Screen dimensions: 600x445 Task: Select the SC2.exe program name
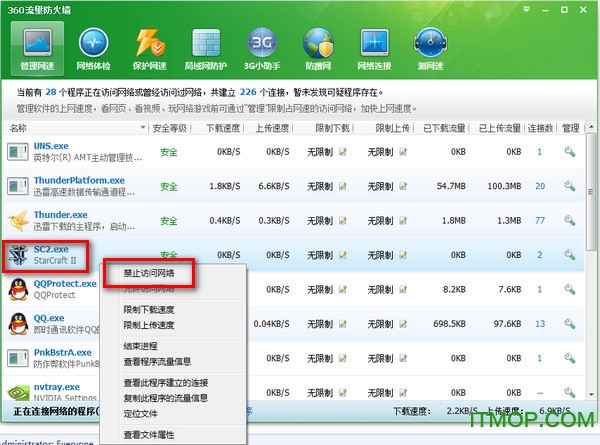tap(51, 249)
